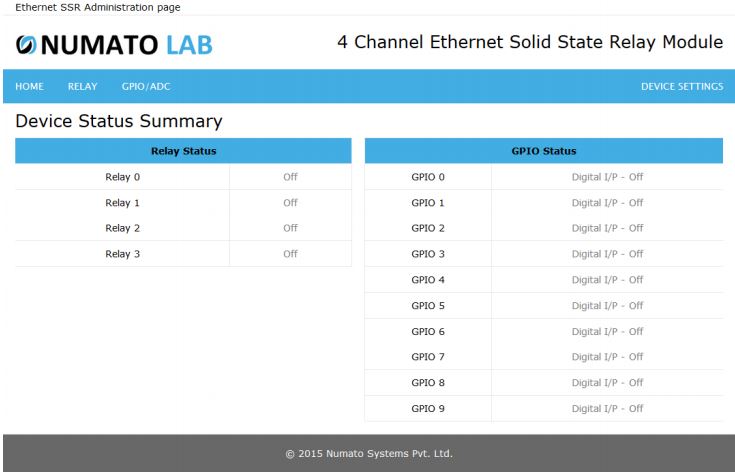Click the Digital I/P status for GPIO 2
The height and width of the screenshot is (473, 735).
tap(607, 228)
